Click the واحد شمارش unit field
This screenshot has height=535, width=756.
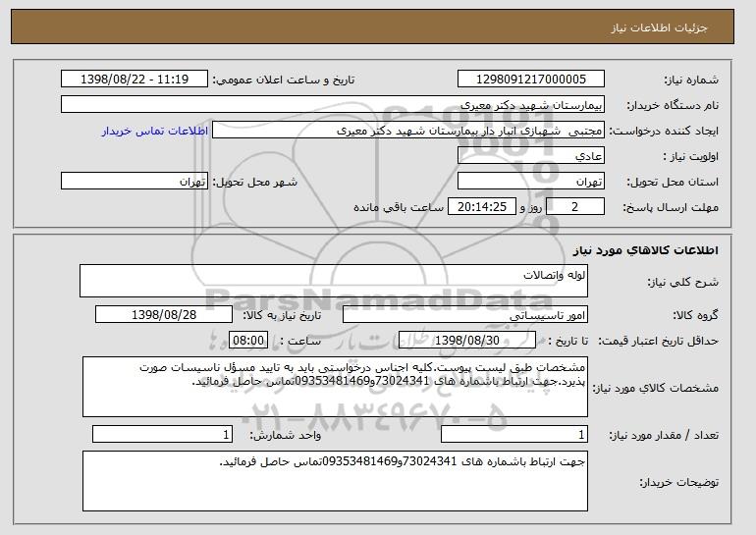pos(162,434)
